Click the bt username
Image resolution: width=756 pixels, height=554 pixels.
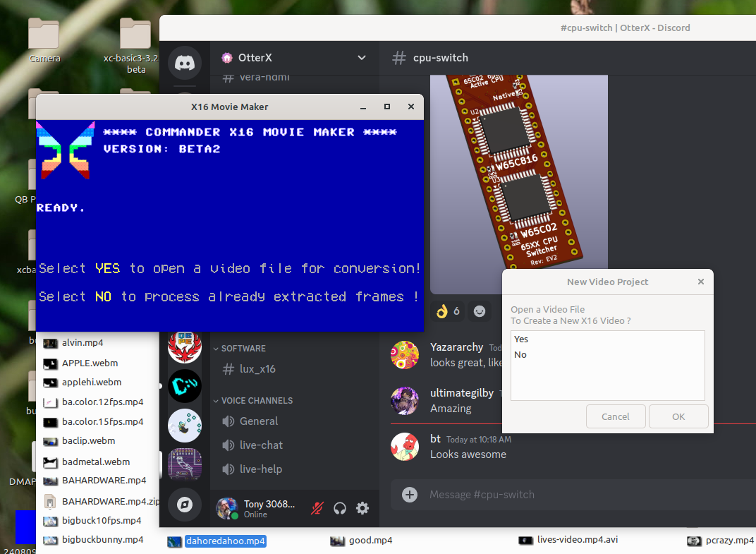(x=435, y=439)
